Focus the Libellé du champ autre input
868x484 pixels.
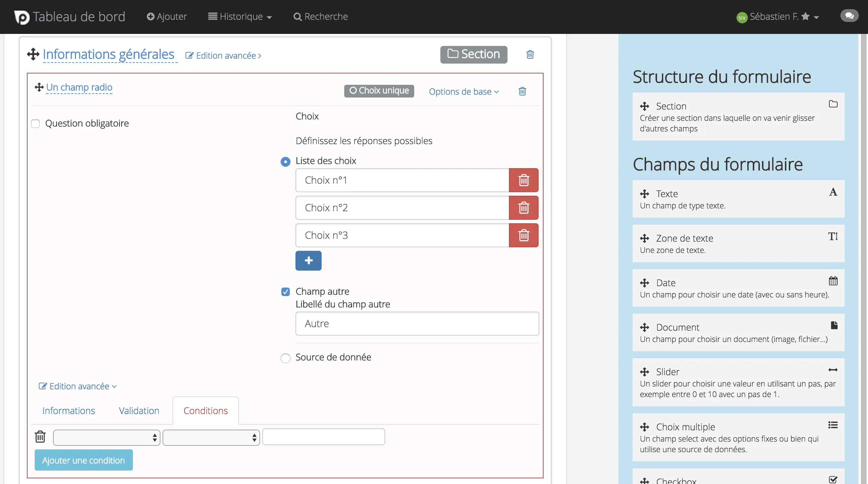417,324
